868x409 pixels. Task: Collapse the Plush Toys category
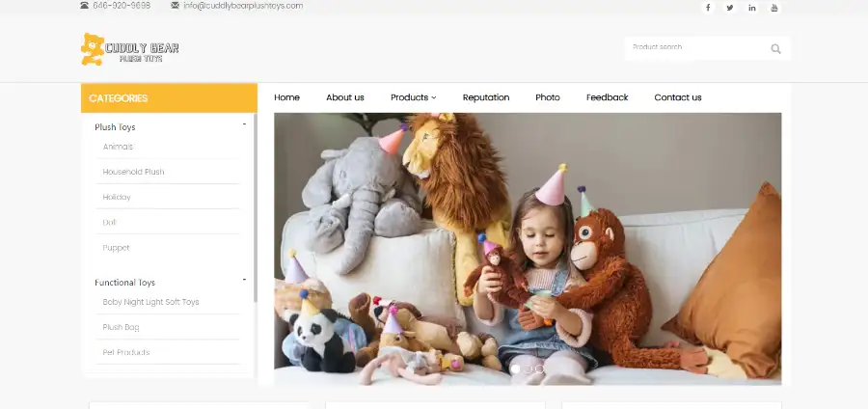click(x=244, y=124)
